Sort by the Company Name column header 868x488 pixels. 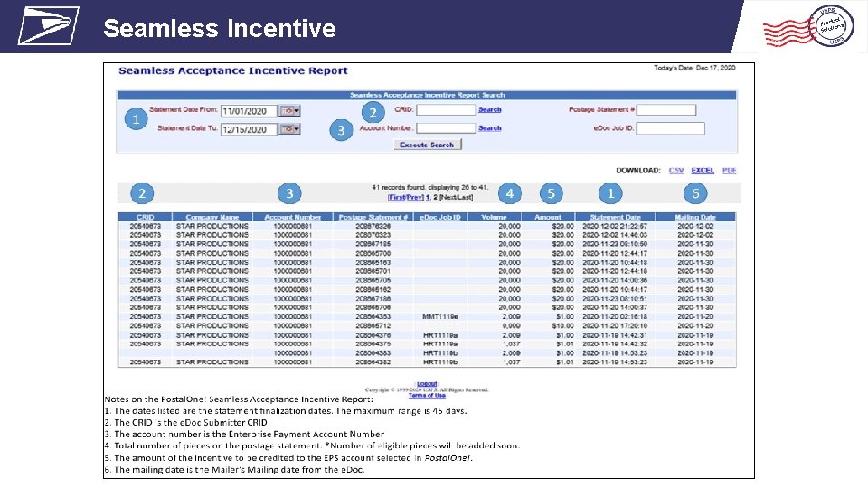click(x=212, y=217)
